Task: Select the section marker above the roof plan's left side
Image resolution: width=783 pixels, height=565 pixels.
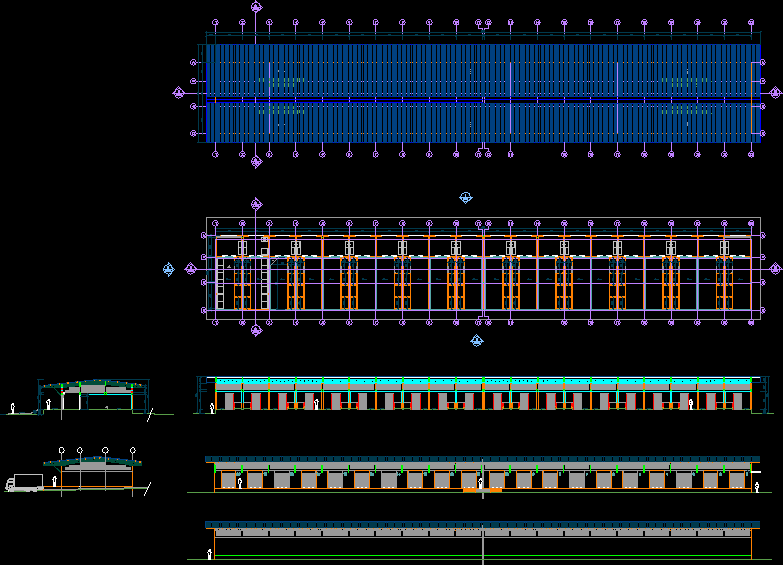Action: (256, 7)
